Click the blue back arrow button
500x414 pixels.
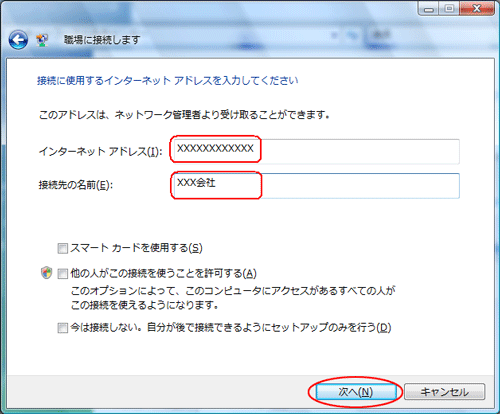click(18, 40)
